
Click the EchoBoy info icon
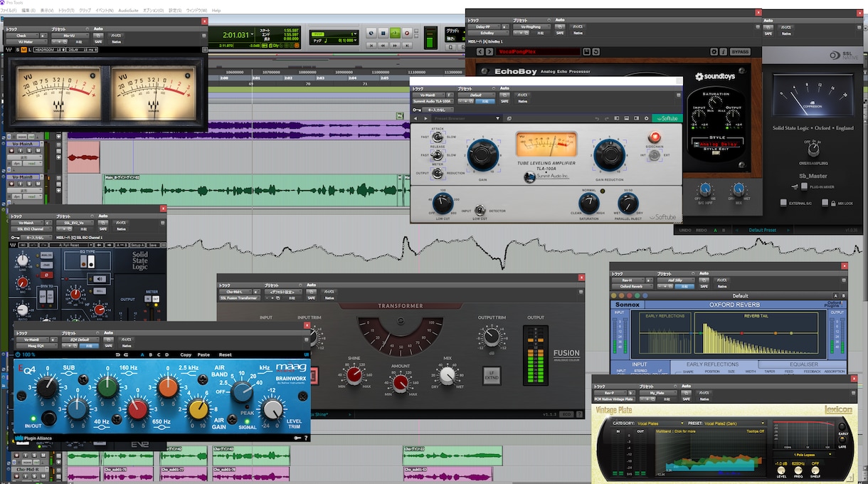(723, 52)
